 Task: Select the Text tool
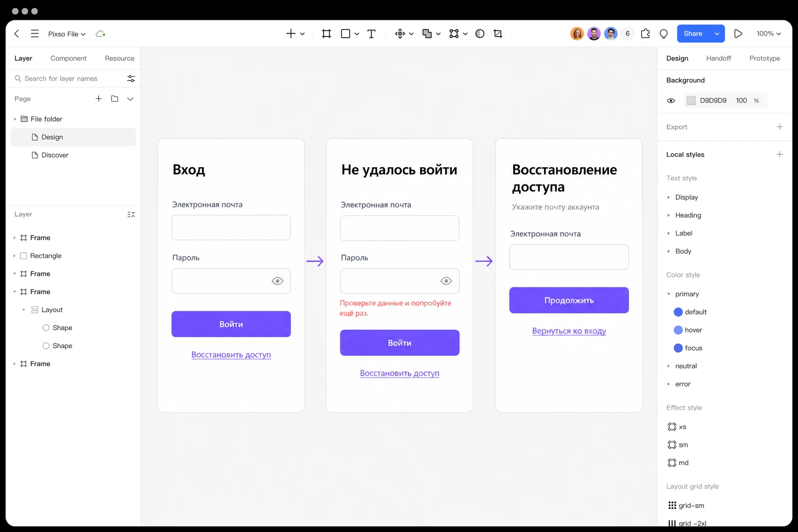point(371,34)
